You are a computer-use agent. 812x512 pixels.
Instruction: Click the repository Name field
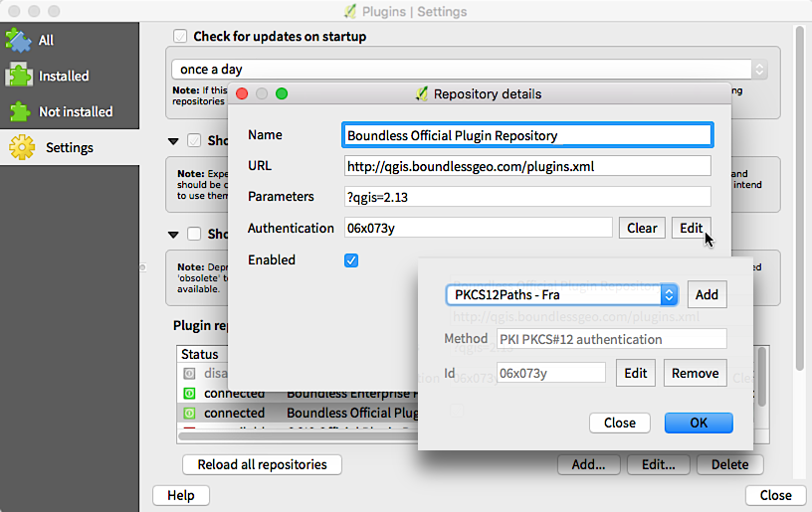[527, 135]
